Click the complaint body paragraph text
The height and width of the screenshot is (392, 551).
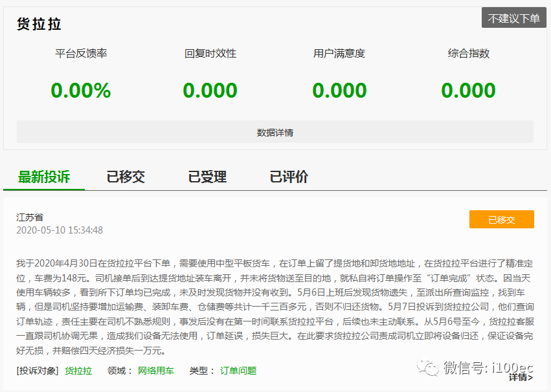(275, 307)
